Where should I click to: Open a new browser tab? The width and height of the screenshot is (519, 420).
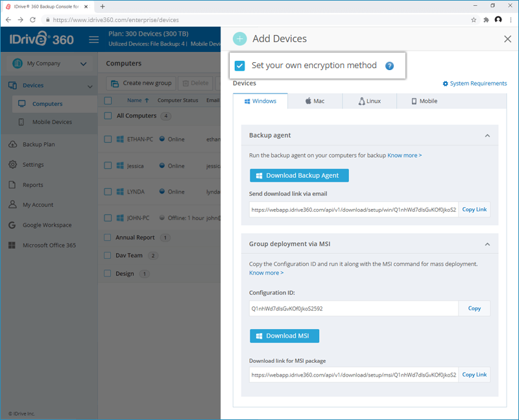click(x=103, y=6)
